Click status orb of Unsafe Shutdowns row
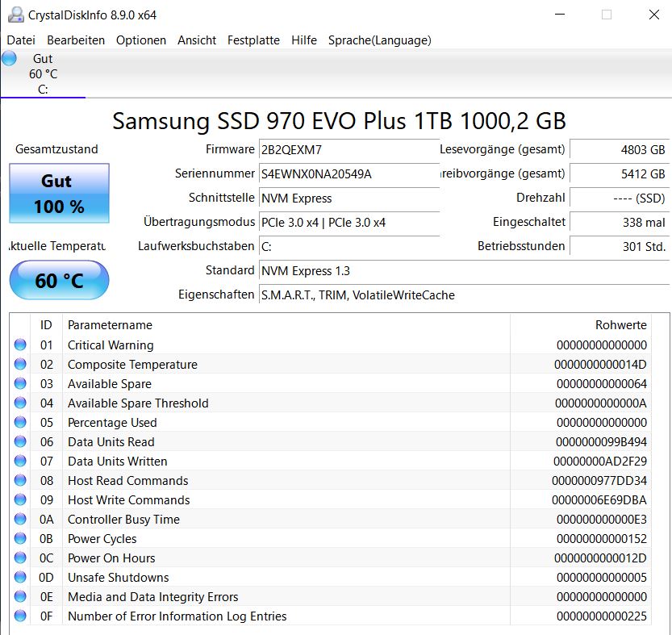 tap(20, 577)
